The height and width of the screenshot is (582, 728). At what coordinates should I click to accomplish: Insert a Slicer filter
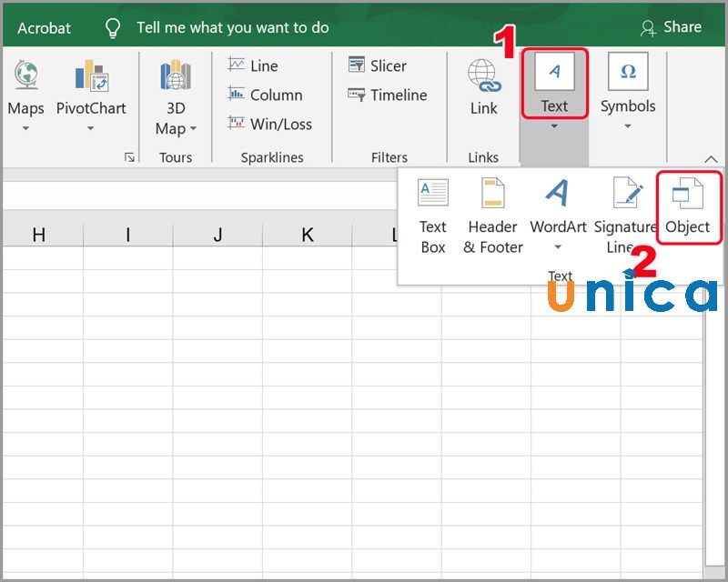click(378, 65)
